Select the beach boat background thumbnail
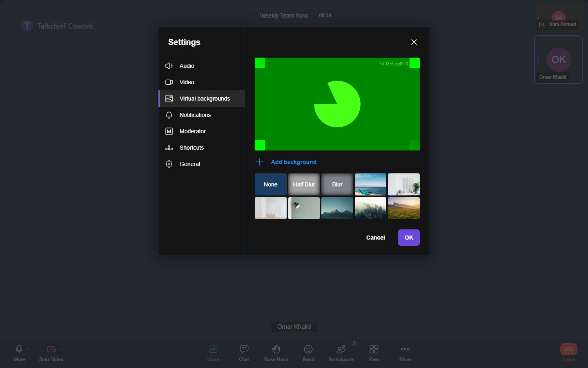 [x=370, y=184]
